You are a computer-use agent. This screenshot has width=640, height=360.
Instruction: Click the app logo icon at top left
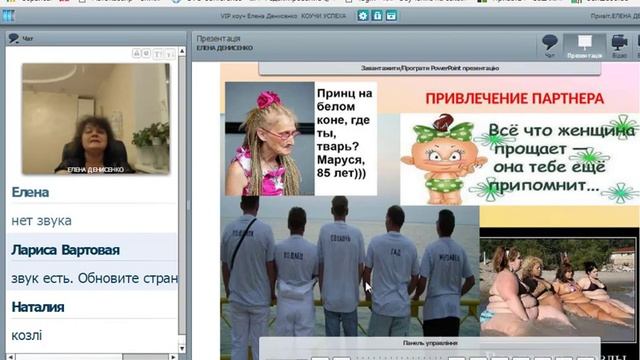click(8, 16)
